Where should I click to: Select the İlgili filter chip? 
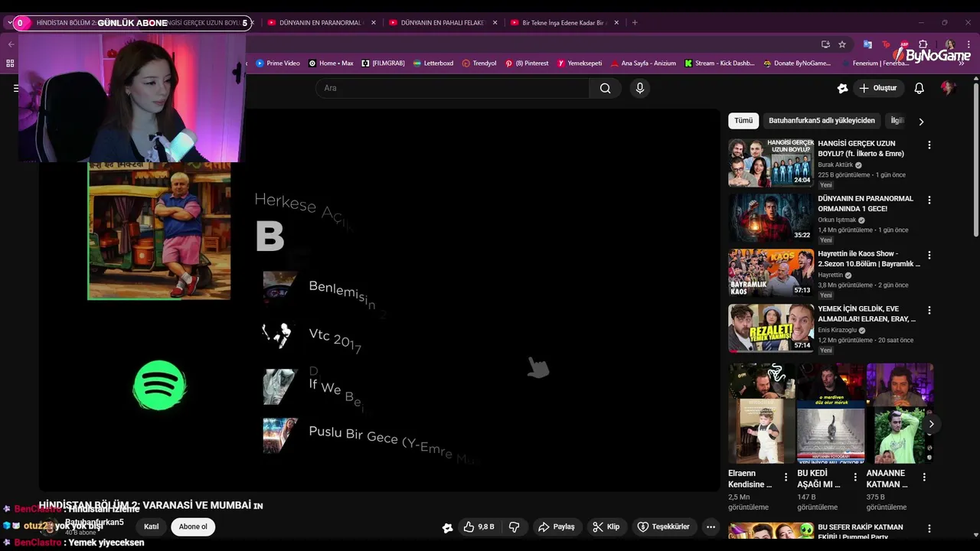tap(897, 120)
